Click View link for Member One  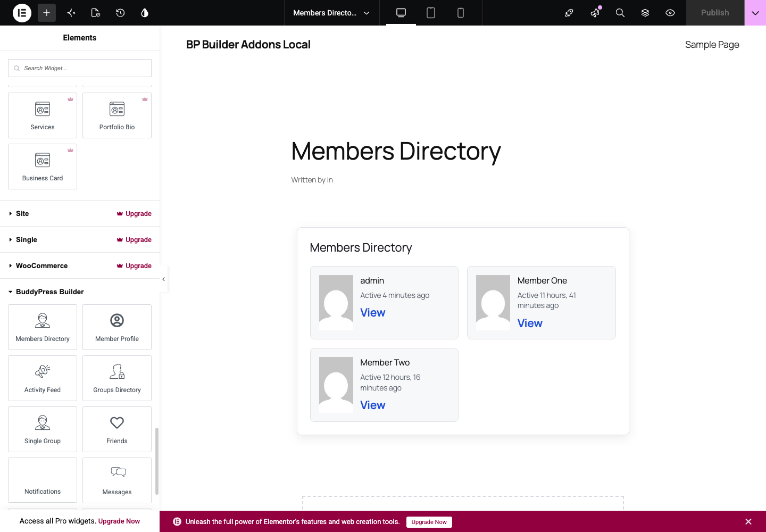click(530, 323)
